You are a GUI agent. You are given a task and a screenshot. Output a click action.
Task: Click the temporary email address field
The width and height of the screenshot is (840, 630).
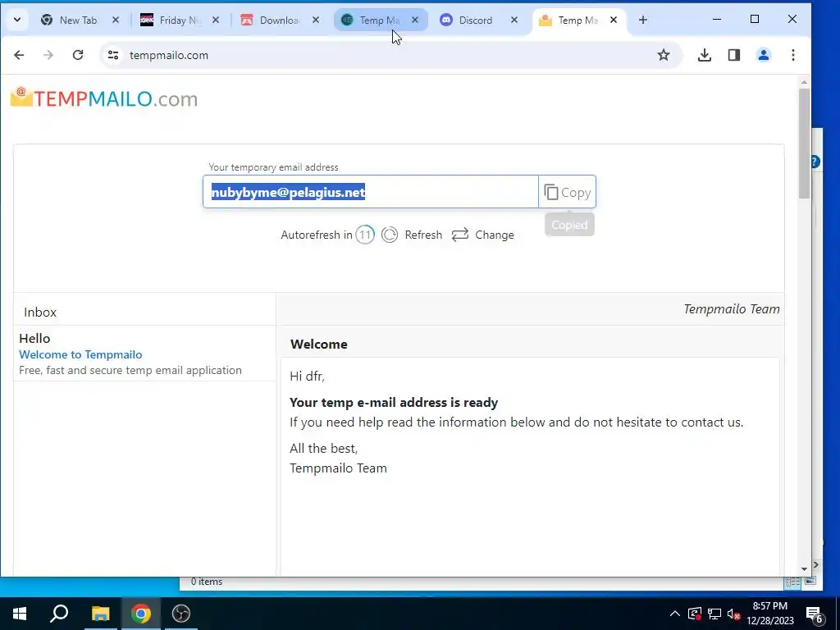[371, 192]
